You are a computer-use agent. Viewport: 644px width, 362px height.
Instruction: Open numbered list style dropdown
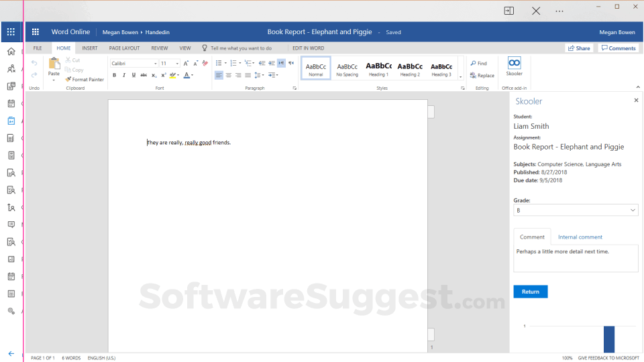pos(240,63)
